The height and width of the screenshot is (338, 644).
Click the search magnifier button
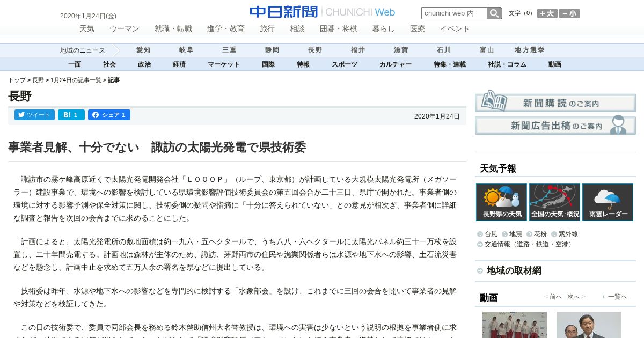coord(494,13)
